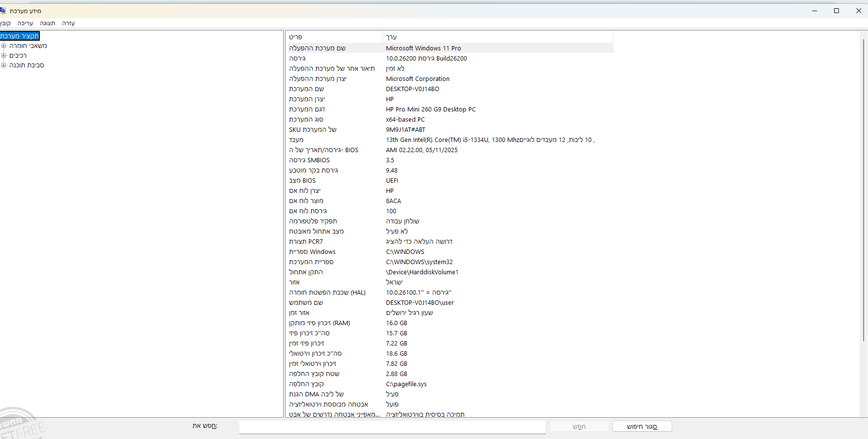Viewport: 868px width, 439px height.
Task: Open the תצוגה menu
Action: (x=47, y=23)
